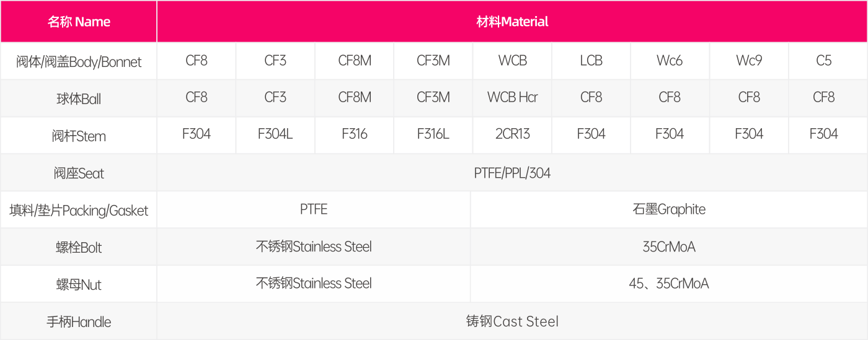Click the CF8M cell in Body/Bonnet row

(x=355, y=61)
